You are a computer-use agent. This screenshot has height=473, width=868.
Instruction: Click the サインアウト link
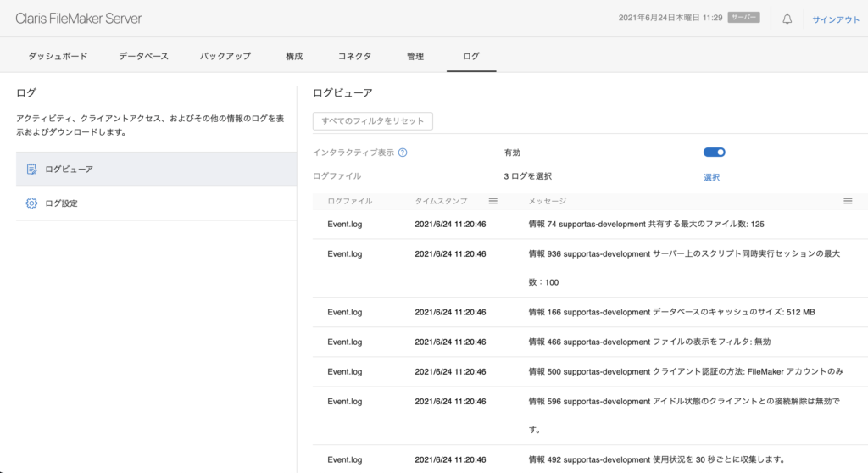(x=836, y=19)
